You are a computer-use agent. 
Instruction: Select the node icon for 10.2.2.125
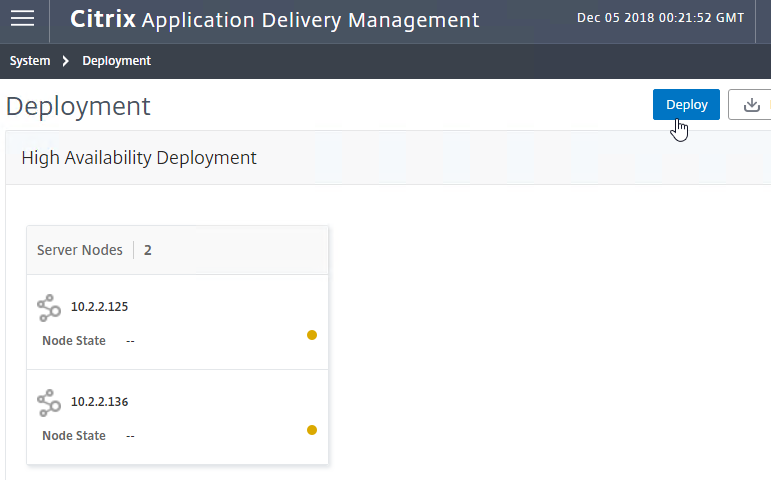49,308
